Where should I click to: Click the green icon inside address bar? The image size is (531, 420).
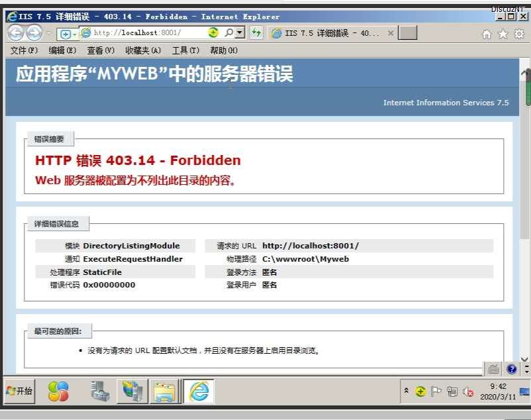coord(213,32)
